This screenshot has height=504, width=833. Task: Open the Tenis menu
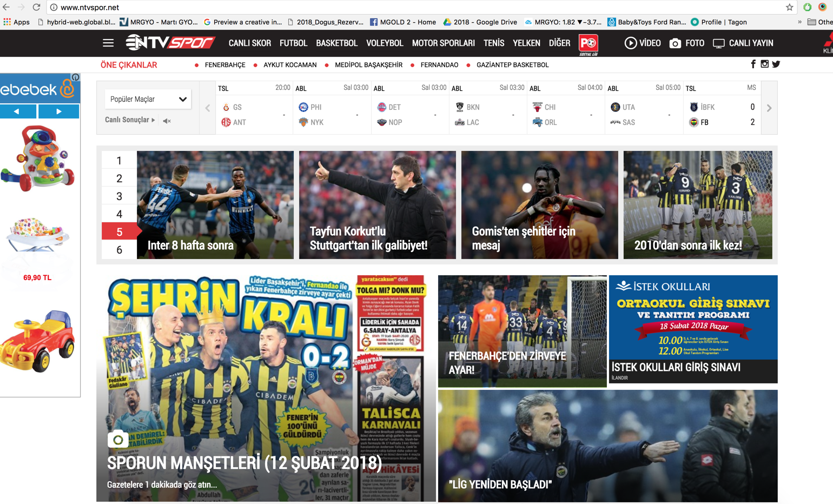[494, 43]
